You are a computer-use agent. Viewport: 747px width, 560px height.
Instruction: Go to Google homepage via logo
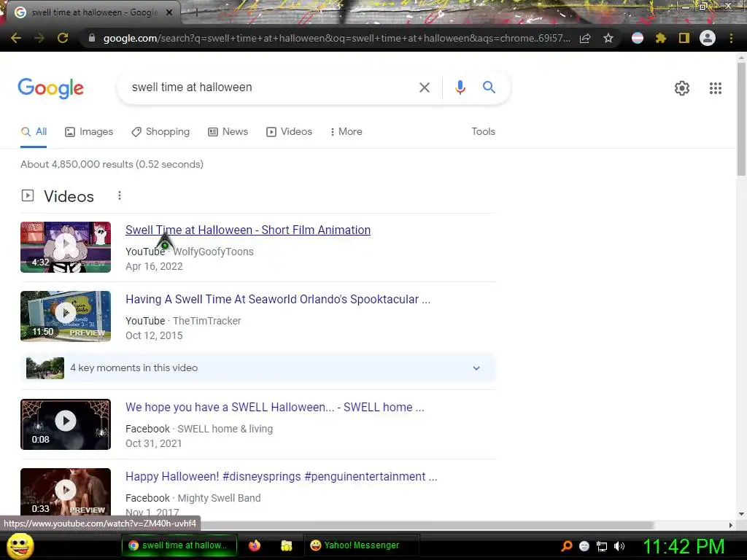click(51, 88)
